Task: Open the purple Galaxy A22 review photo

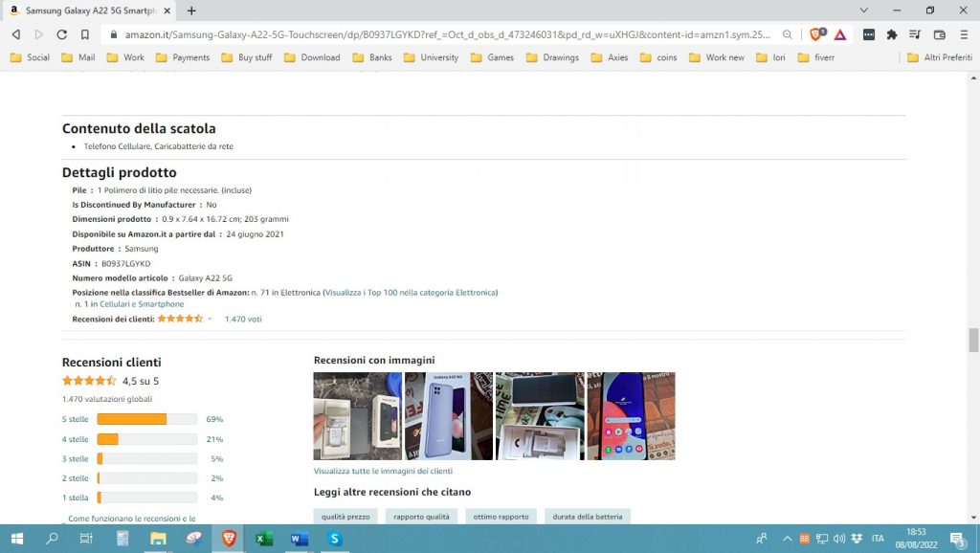Action: point(448,416)
